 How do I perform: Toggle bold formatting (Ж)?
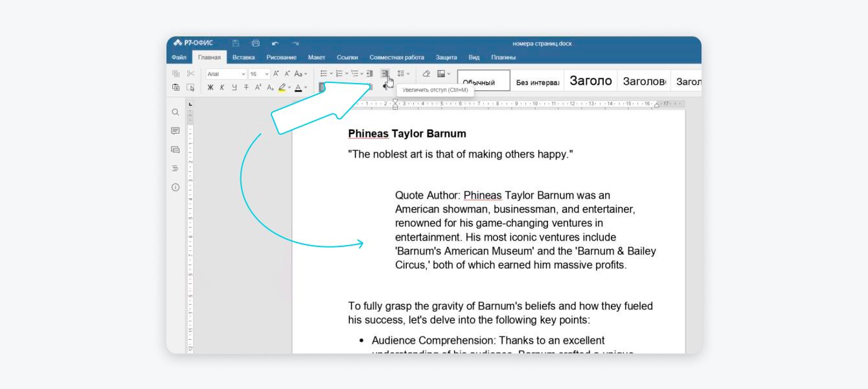211,88
